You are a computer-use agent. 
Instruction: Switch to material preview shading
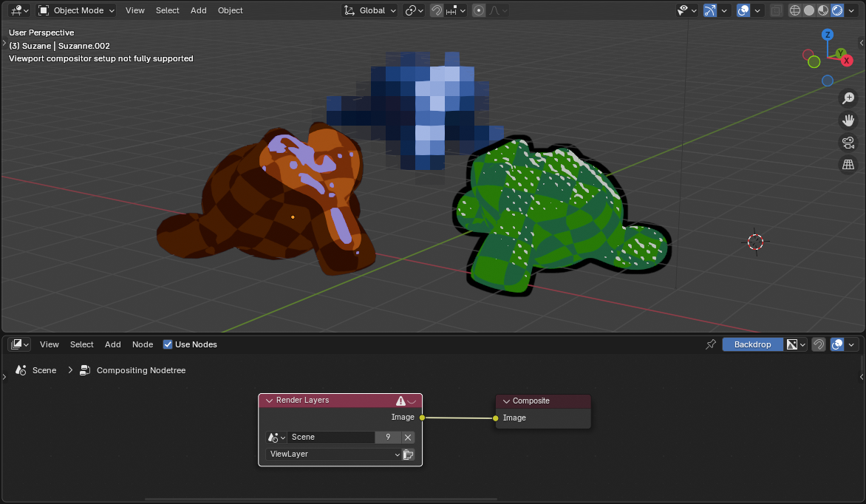point(823,10)
